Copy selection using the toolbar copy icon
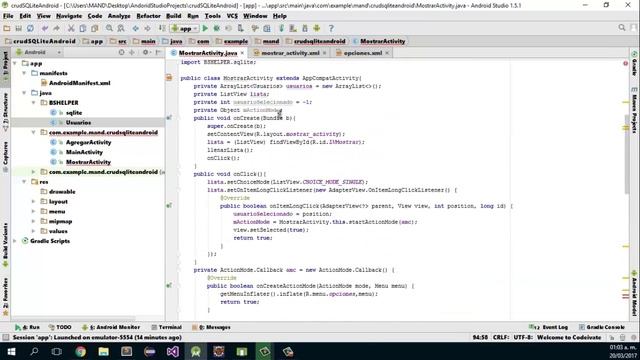The height and width of the screenshot is (360, 640). point(83,29)
